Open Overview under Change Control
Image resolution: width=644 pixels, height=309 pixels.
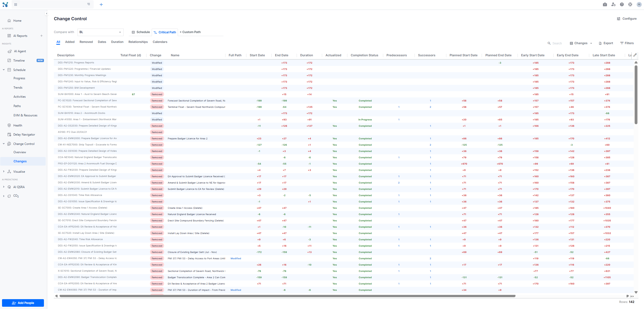click(20, 152)
